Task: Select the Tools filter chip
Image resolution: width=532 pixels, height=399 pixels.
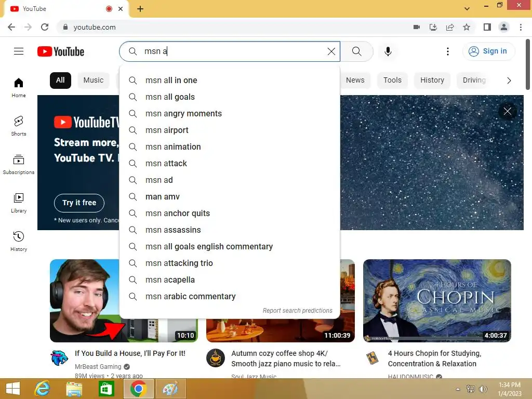Action: click(392, 81)
